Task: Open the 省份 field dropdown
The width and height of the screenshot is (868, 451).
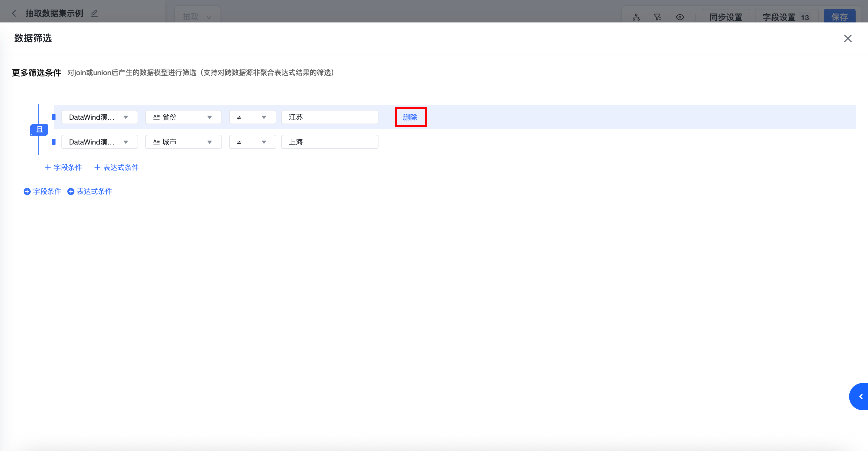Action: coord(183,117)
